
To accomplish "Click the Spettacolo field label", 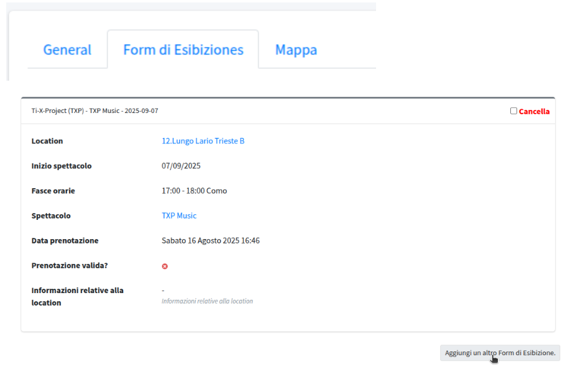I will 51,215.
